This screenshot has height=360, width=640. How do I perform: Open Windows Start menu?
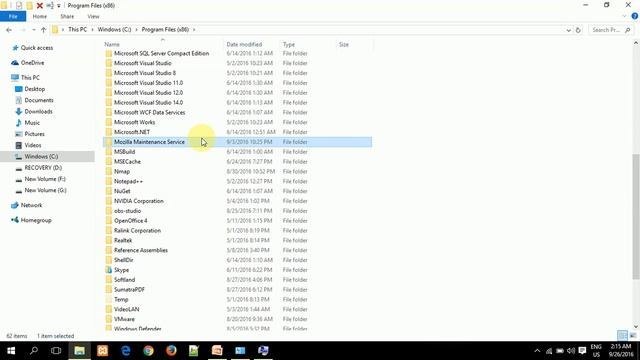click(x=11, y=351)
